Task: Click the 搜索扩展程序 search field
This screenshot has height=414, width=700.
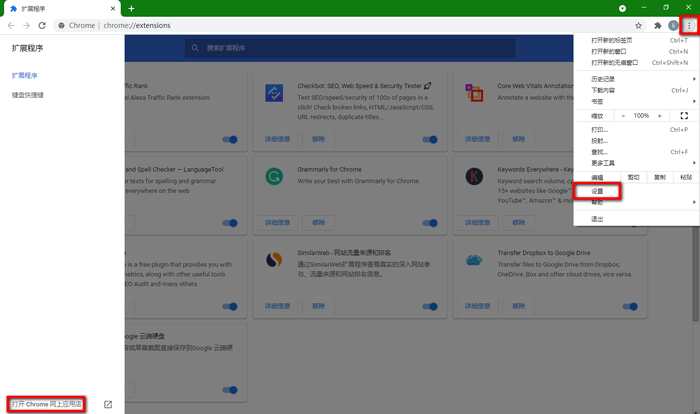Action: 350,48
